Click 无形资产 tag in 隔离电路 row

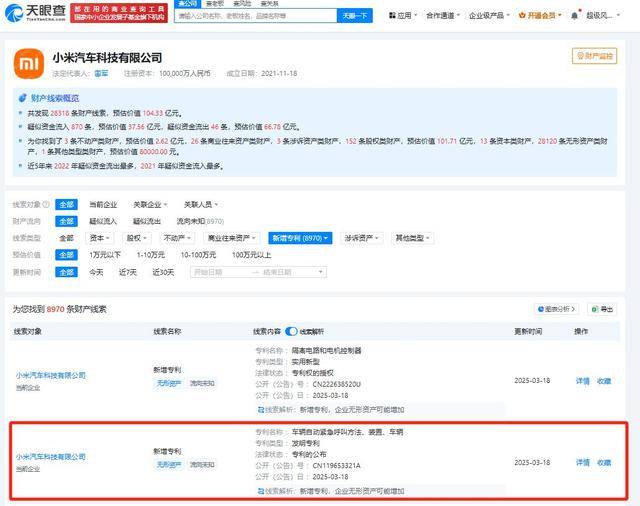click(169, 383)
